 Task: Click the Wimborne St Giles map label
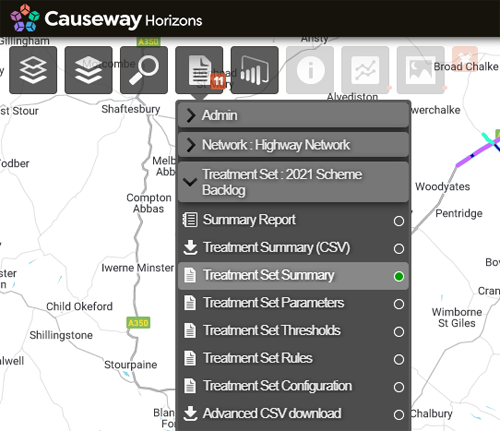(x=457, y=317)
